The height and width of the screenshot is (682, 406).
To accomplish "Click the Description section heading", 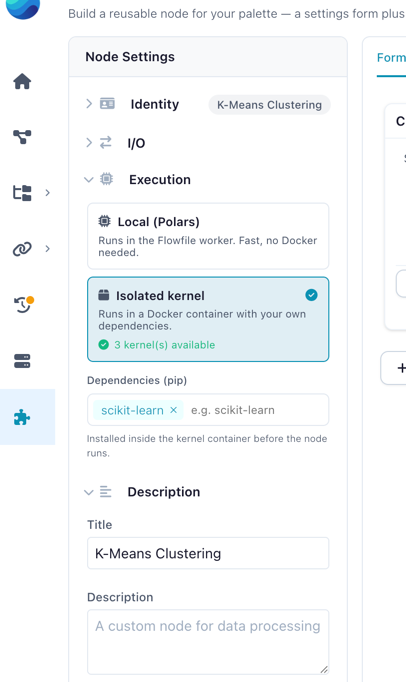I will coord(164,492).
